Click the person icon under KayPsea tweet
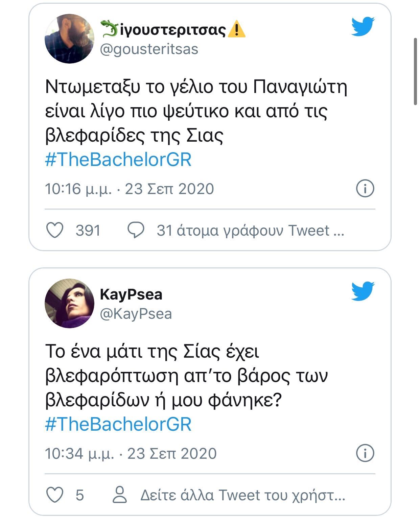Image resolution: width=420 pixels, height=525 pixels. coord(119,495)
